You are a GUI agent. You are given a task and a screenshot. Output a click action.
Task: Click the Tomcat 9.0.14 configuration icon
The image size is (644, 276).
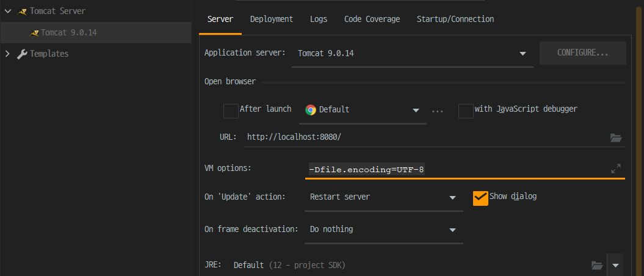point(34,32)
